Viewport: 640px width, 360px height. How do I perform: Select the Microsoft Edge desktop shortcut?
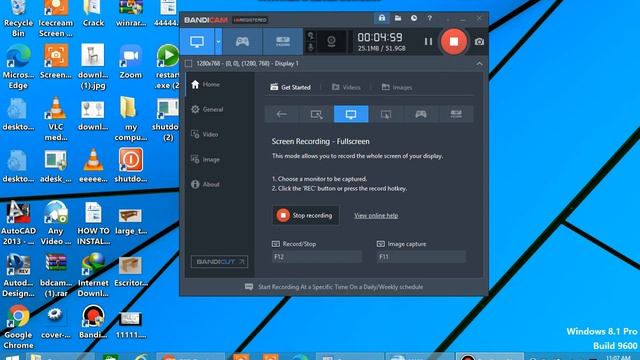point(18,67)
